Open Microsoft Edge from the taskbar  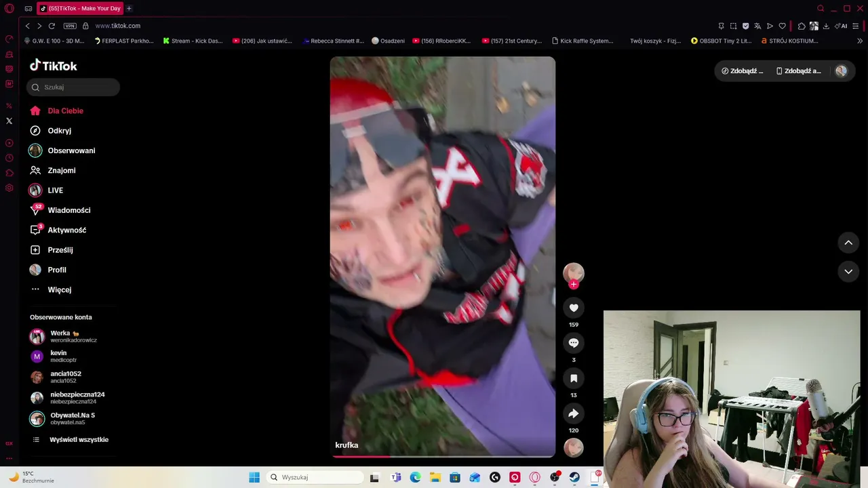click(415, 477)
